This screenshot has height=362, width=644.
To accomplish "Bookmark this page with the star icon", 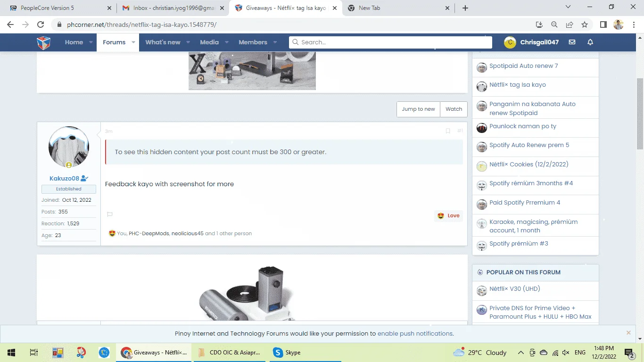I will [585, 25].
